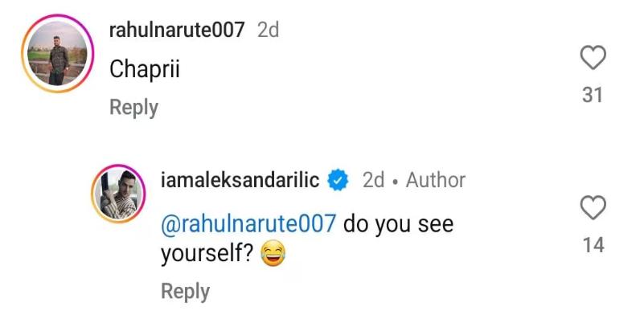
Task: Select the word "yourself?" in the reply
Action: pyautogui.click(x=206, y=255)
